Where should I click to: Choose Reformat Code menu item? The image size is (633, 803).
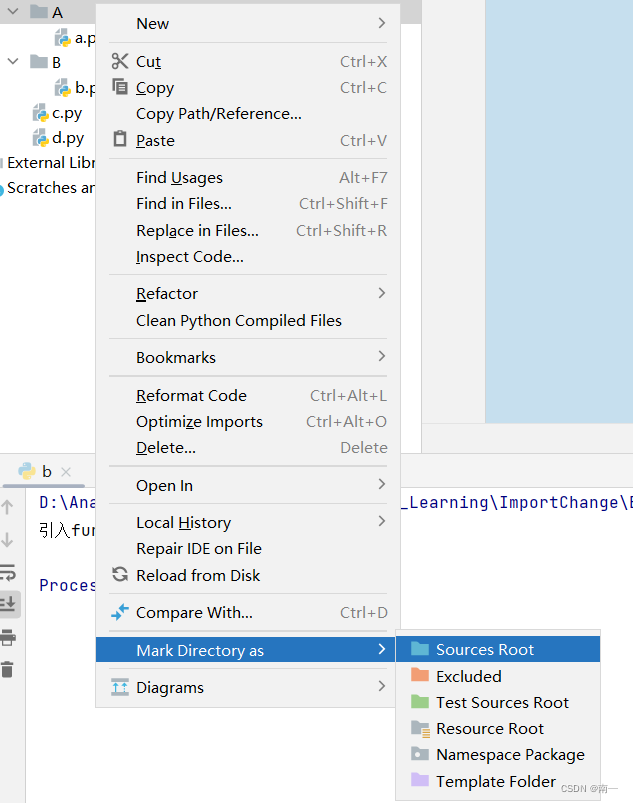click(248, 395)
